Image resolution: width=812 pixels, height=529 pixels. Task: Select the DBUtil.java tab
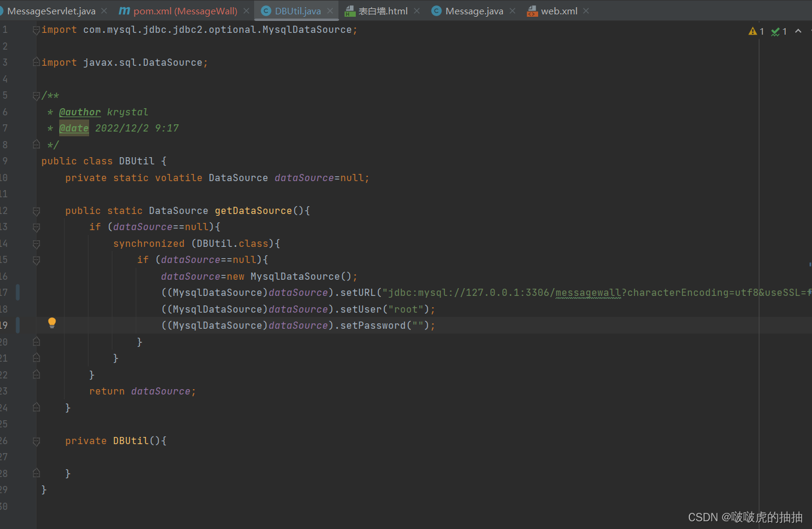point(298,11)
